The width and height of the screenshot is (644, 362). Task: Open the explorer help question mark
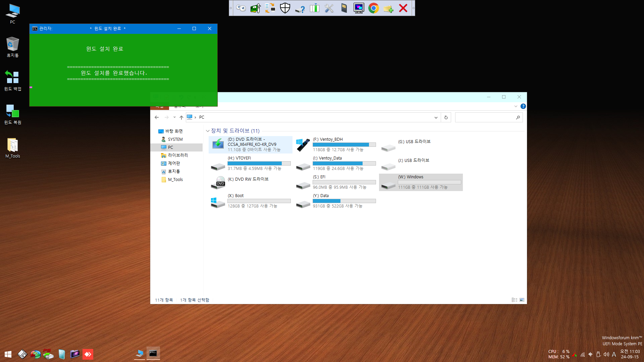click(x=523, y=106)
